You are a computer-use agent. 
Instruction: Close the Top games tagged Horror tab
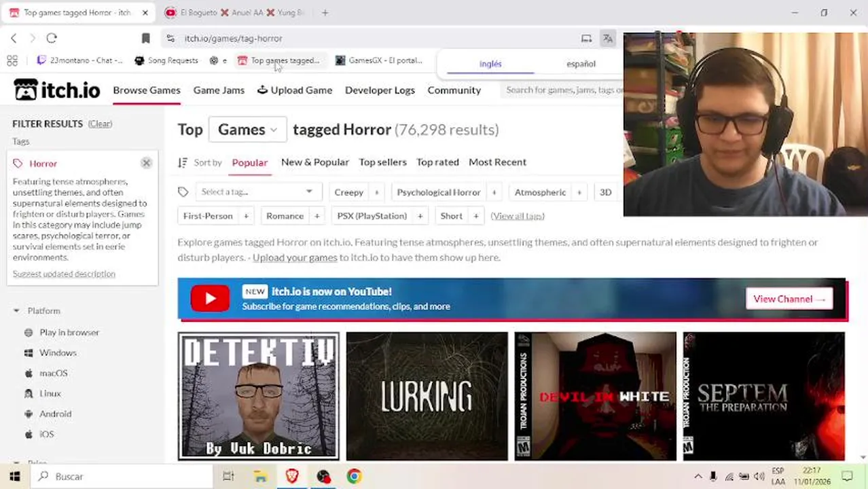coord(145,13)
